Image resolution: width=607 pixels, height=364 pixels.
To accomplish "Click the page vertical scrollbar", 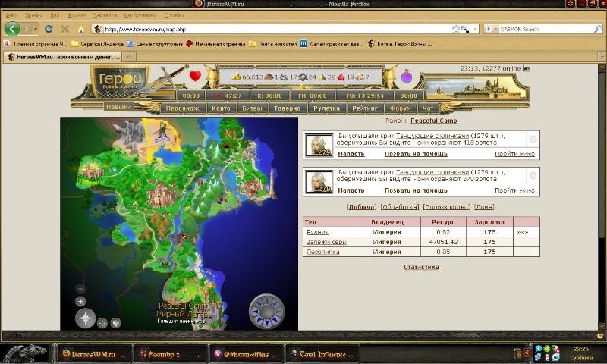I will point(602,196).
